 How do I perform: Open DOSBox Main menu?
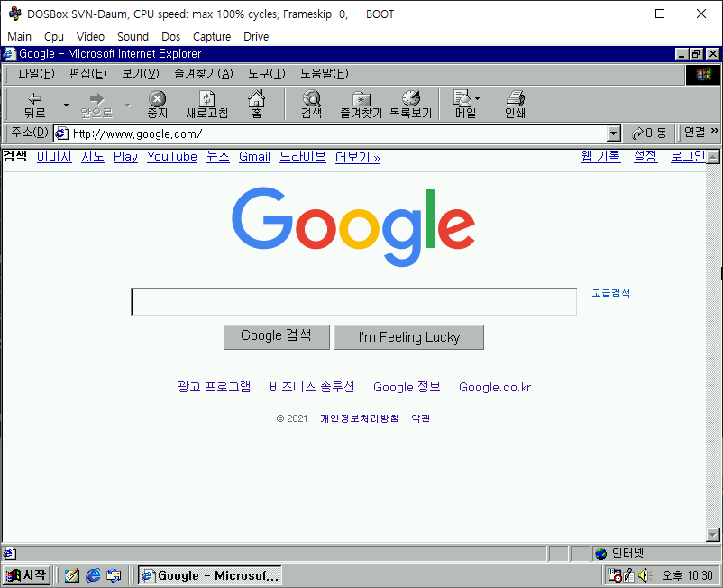pos(19,36)
